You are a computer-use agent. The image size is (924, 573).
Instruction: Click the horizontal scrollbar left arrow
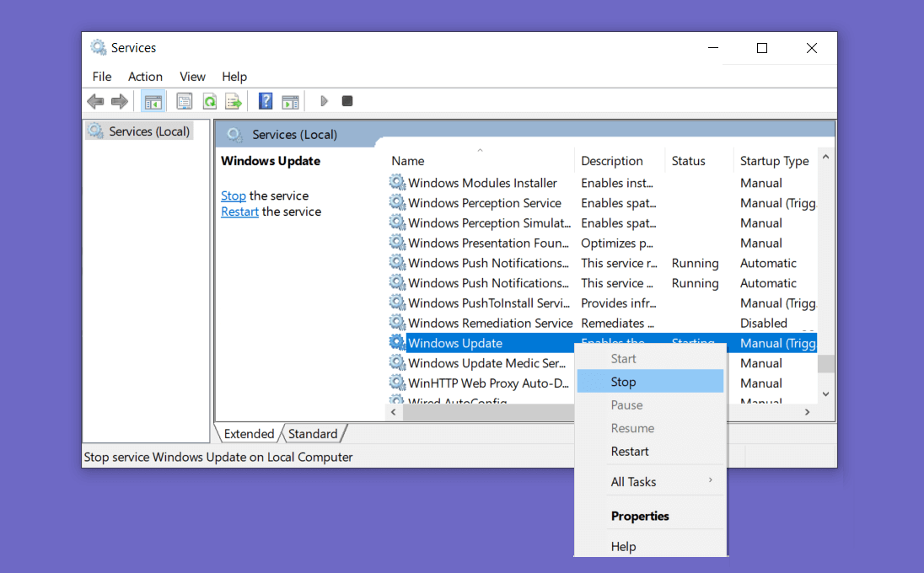tap(394, 412)
